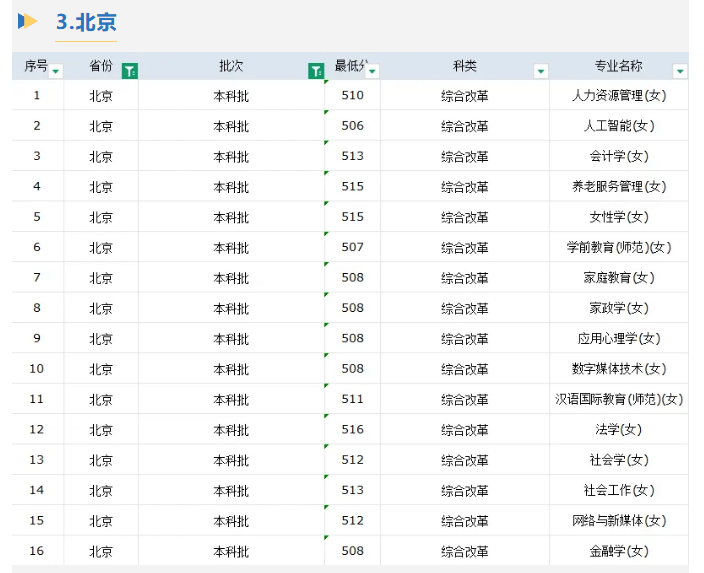Open the 科类 column filter dropdown
The width and height of the screenshot is (704, 573).
(541, 71)
